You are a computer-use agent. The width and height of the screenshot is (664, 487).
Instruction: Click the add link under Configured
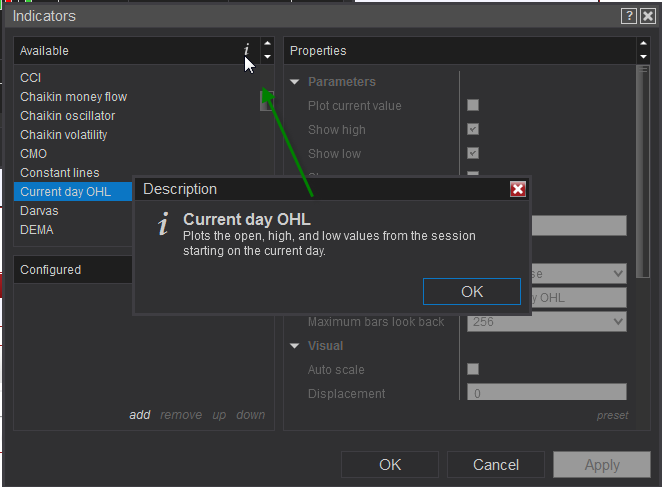point(140,415)
